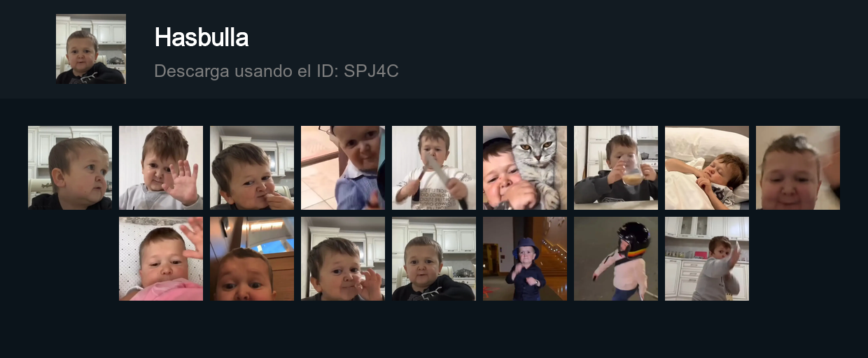
Task: Choose the second-row sticker with raised fist in kitchen
Action: point(343,259)
